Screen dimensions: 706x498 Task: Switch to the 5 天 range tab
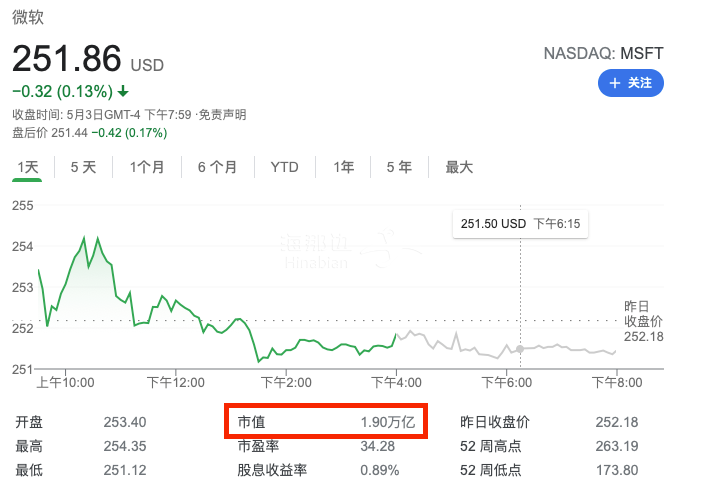click(83, 167)
